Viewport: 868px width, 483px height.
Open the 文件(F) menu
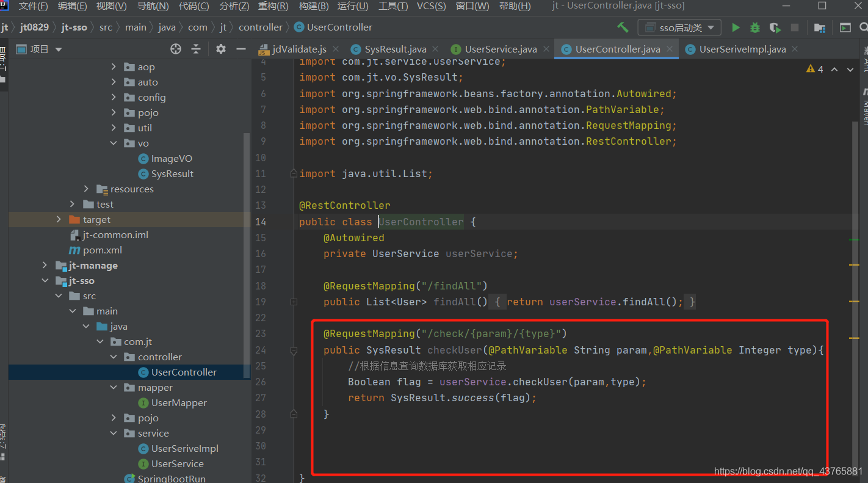[34, 6]
